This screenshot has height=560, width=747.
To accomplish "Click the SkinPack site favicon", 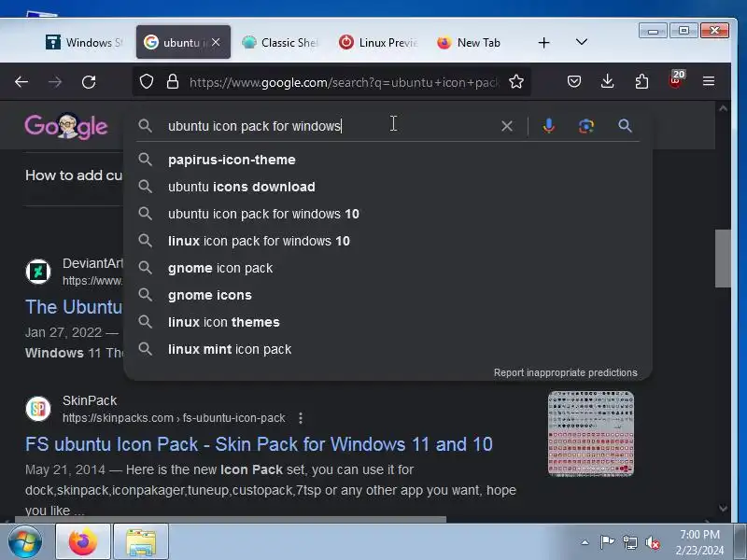I will click(38, 409).
